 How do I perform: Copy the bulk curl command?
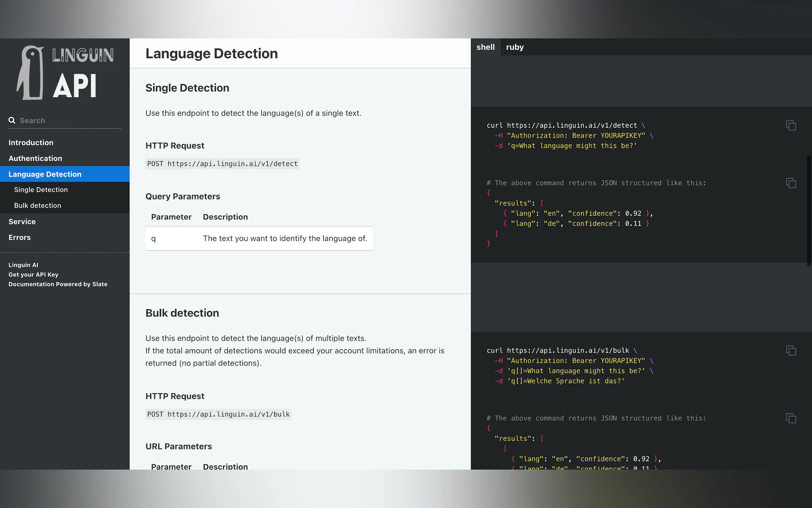[x=791, y=350]
